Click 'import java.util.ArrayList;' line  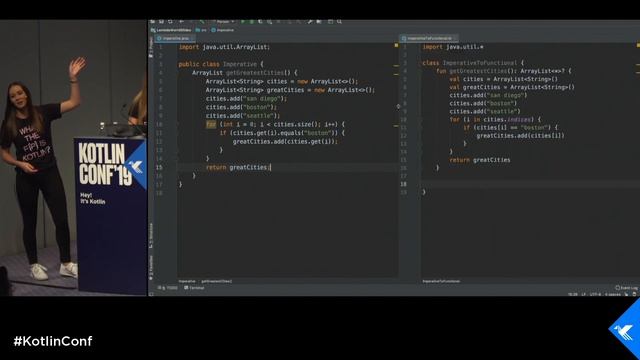[224, 47]
